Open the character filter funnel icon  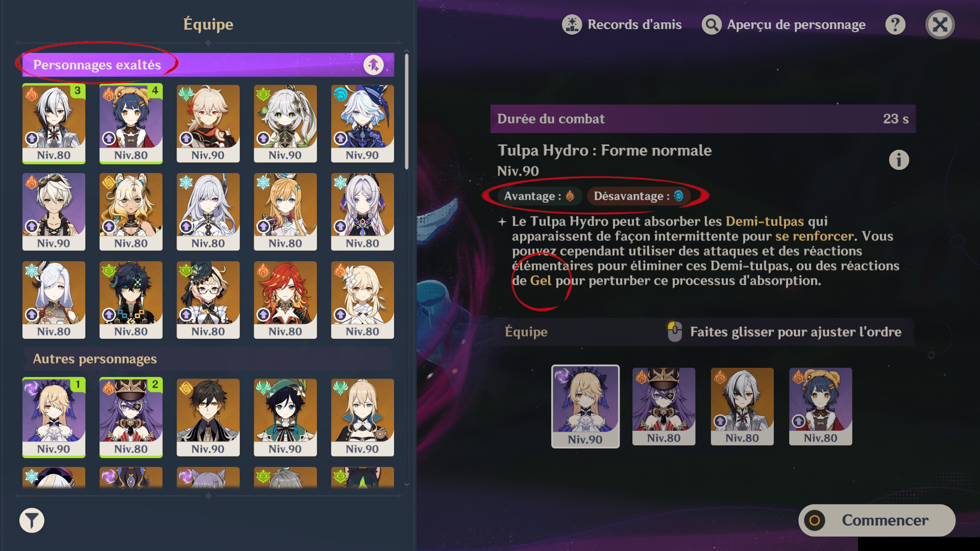(x=32, y=520)
